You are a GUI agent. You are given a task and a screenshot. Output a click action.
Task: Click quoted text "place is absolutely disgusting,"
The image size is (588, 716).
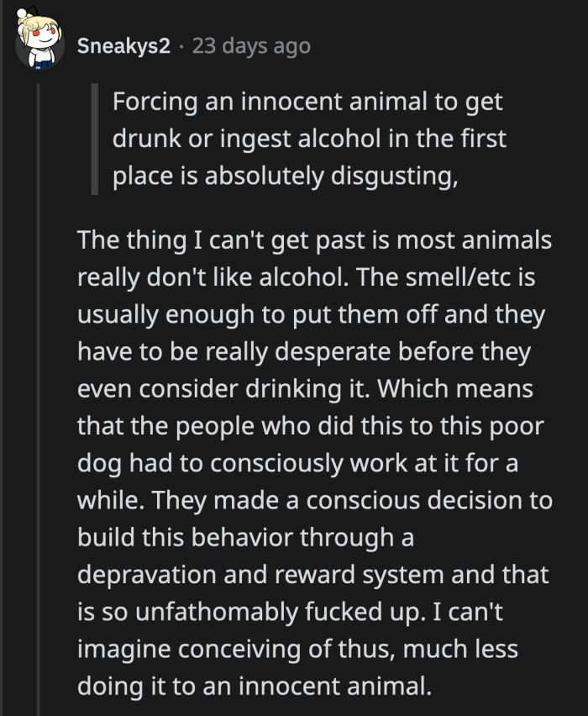point(286,176)
